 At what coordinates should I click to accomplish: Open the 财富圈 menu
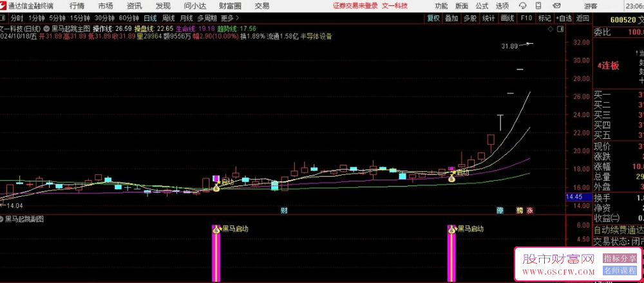pyautogui.click(x=231, y=6)
